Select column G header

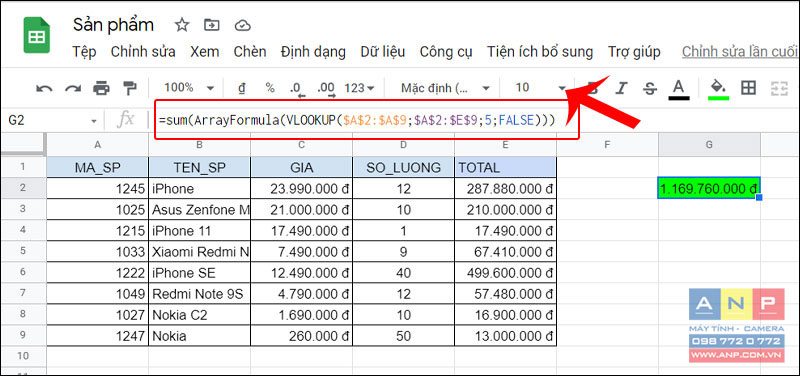tap(709, 144)
